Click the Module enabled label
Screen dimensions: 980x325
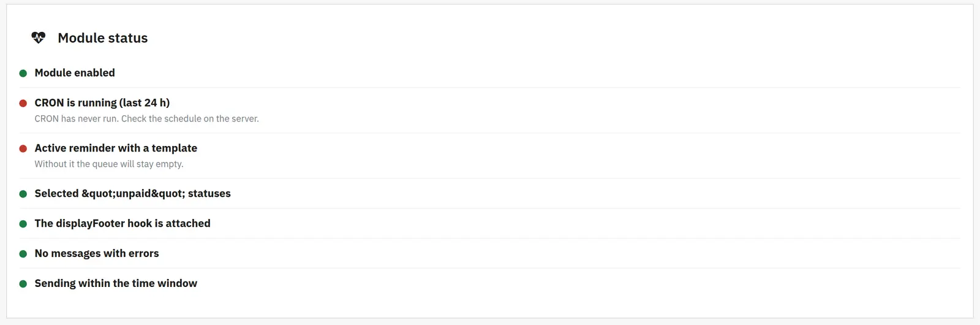75,73
